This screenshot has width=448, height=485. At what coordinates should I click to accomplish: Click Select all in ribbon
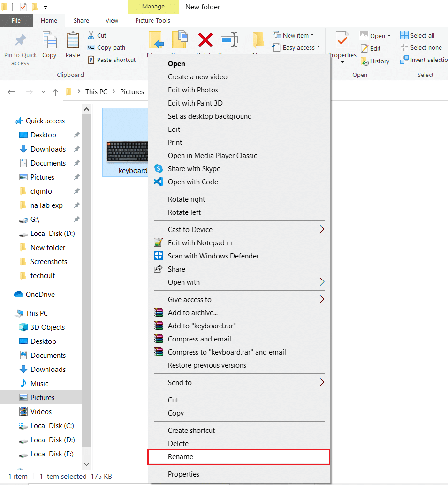pos(417,35)
